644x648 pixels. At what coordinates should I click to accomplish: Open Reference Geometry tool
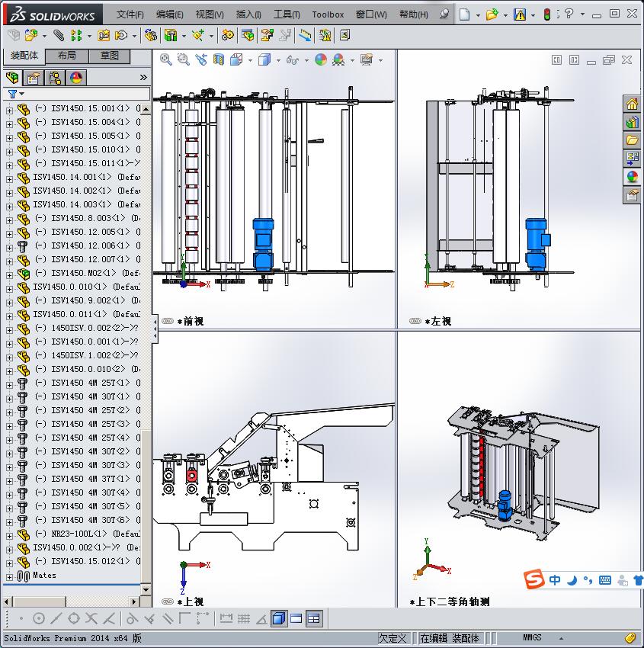(x=198, y=36)
